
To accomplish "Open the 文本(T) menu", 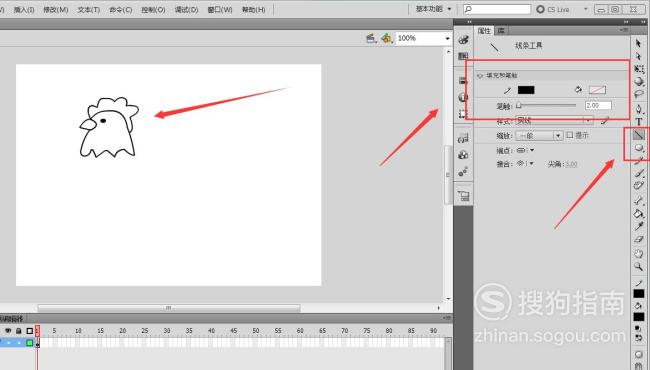I will (89, 10).
